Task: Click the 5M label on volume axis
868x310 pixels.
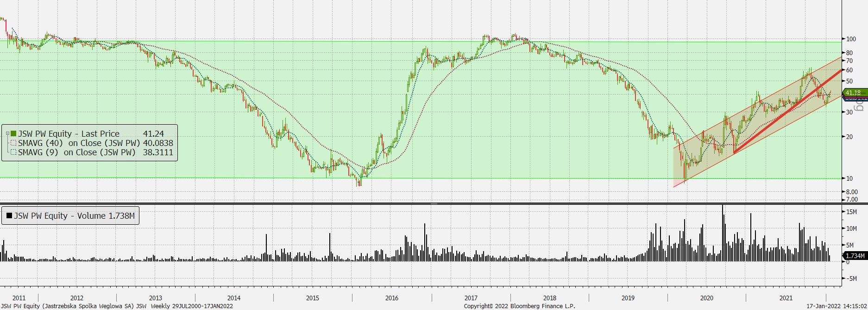Action: [850, 245]
